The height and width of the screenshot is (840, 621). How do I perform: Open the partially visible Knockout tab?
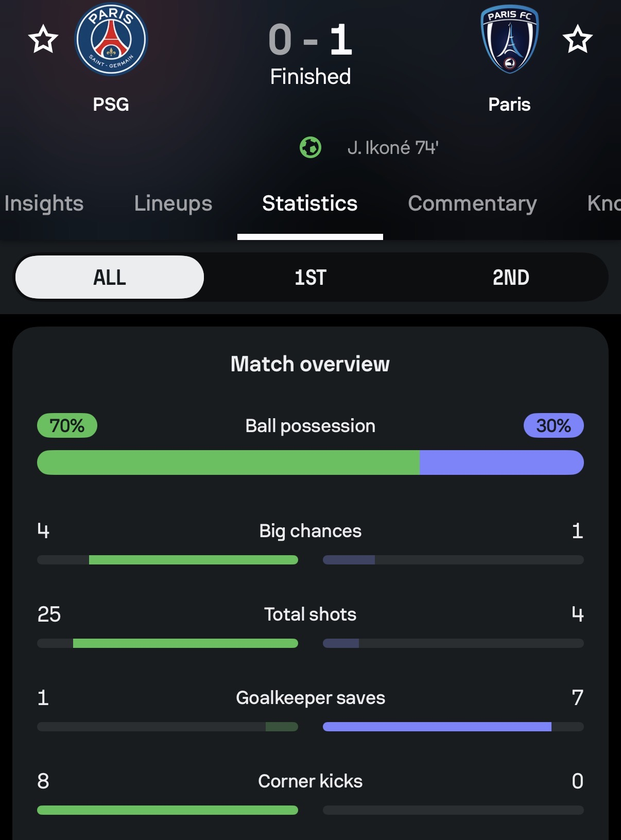tap(603, 203)
